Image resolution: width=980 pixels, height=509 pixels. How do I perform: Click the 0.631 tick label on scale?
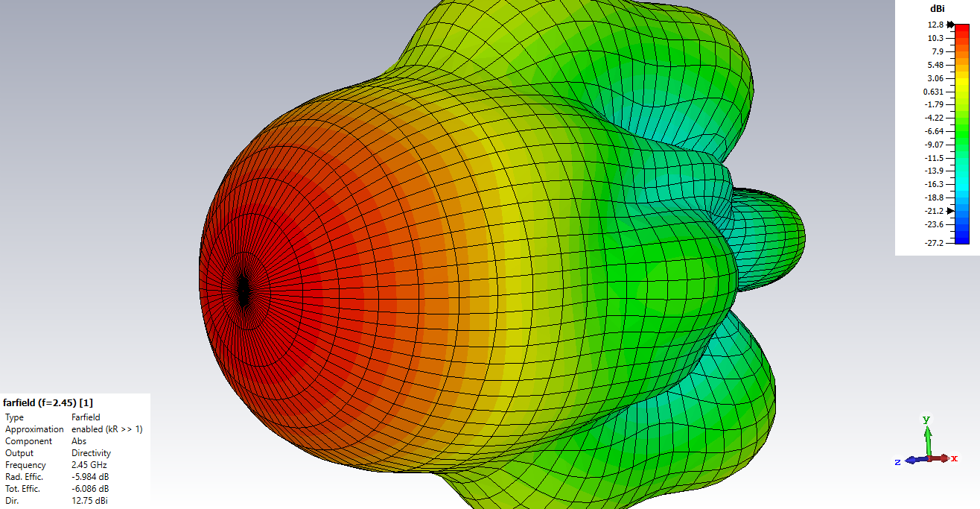[933, 92]
